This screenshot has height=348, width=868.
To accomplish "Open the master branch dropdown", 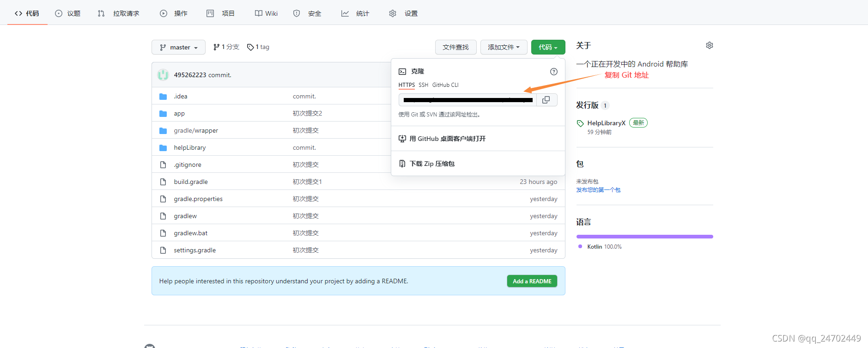I will 178,47.
